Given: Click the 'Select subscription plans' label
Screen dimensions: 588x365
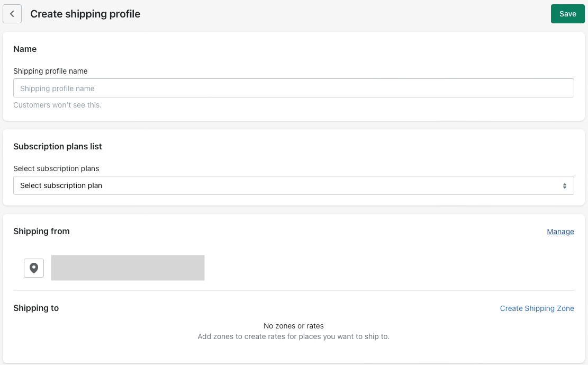Looking at the screenshot, I should pos(56,168).
